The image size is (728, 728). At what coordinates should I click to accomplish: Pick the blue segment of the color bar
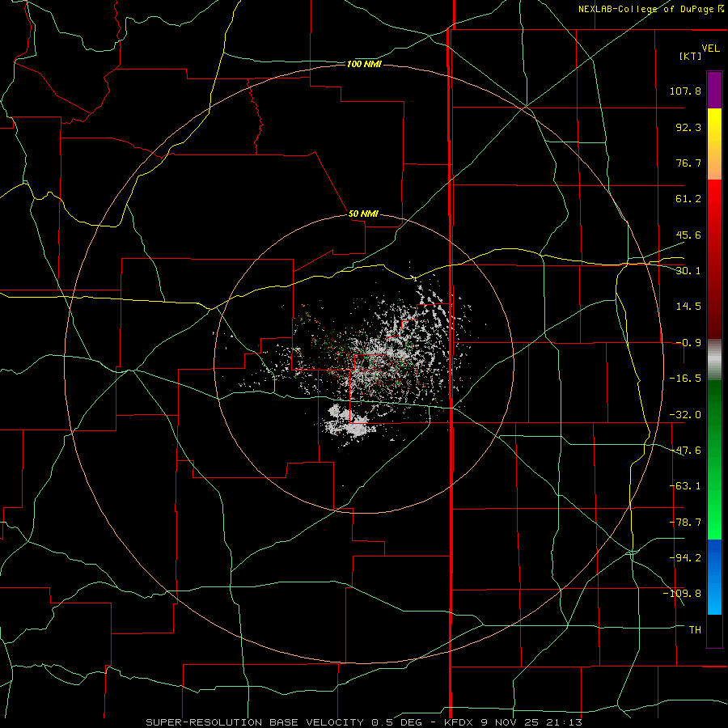pyautogui.click(x=714, y=577)
